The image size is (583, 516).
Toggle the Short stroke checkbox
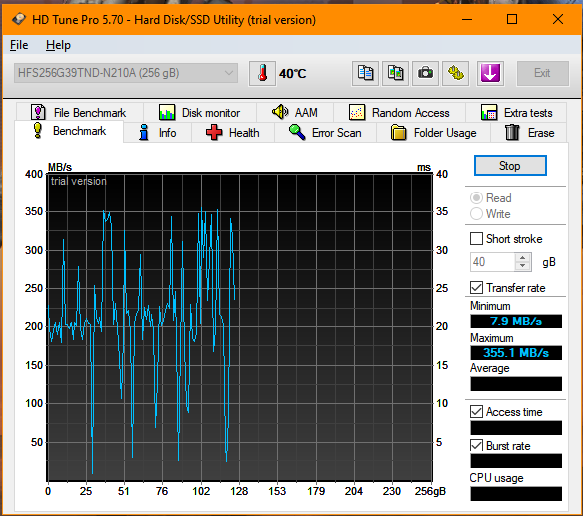[x=476, y=239]
